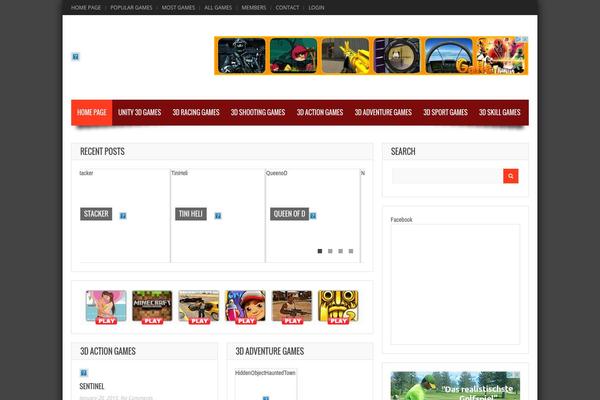Open Home Page in top bar
Image resolution: width=600 pixels, height=400 pixels.
click(86, 7)
